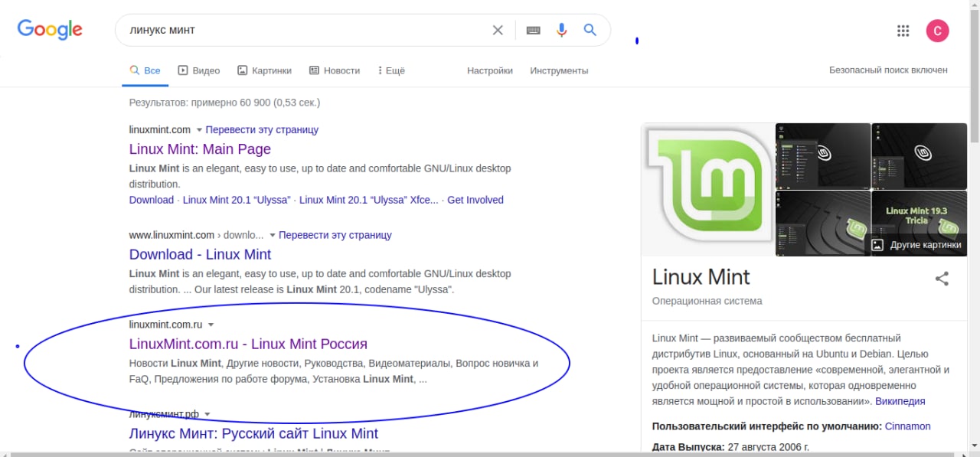
Task: Start voice search with microphone icon
Action: tap(562, 30)
